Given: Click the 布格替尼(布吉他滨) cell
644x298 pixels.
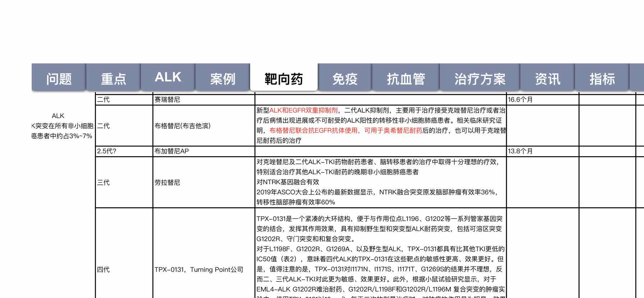Looking at the screenshot, I should pos(203,126).
